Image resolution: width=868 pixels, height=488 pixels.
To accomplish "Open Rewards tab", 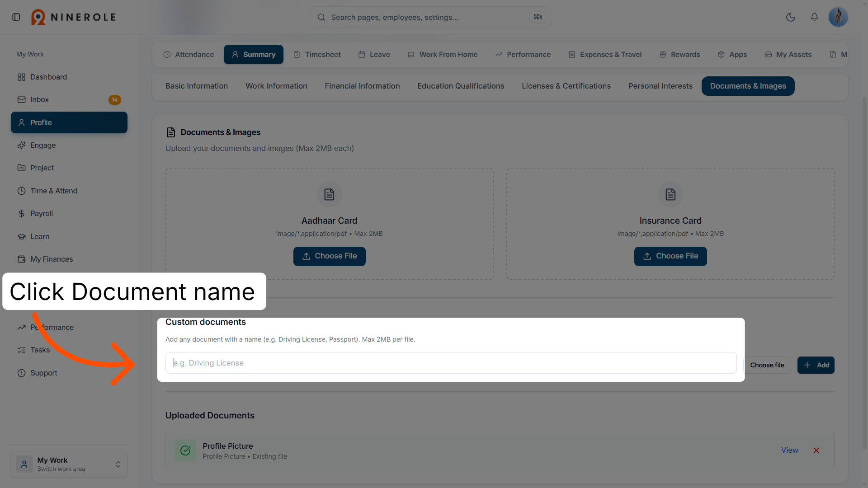I will pos(679,54).
